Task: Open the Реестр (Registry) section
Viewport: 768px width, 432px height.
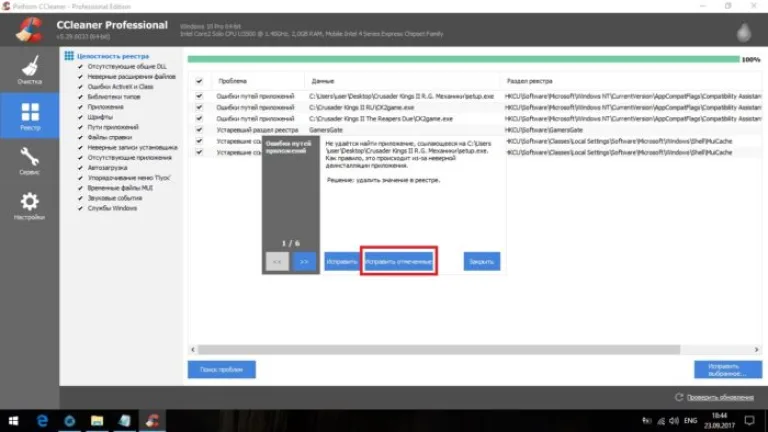Action: (x=29, y=116)
